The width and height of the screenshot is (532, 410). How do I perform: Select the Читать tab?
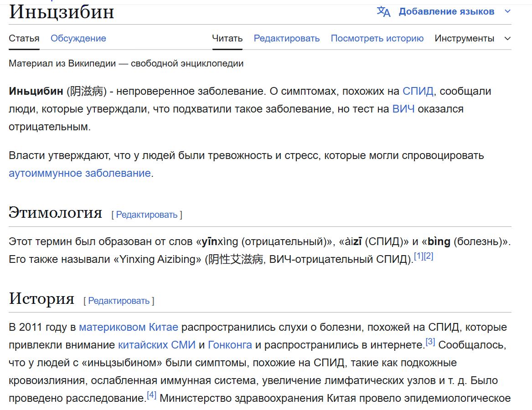click(x=227, y=38)
